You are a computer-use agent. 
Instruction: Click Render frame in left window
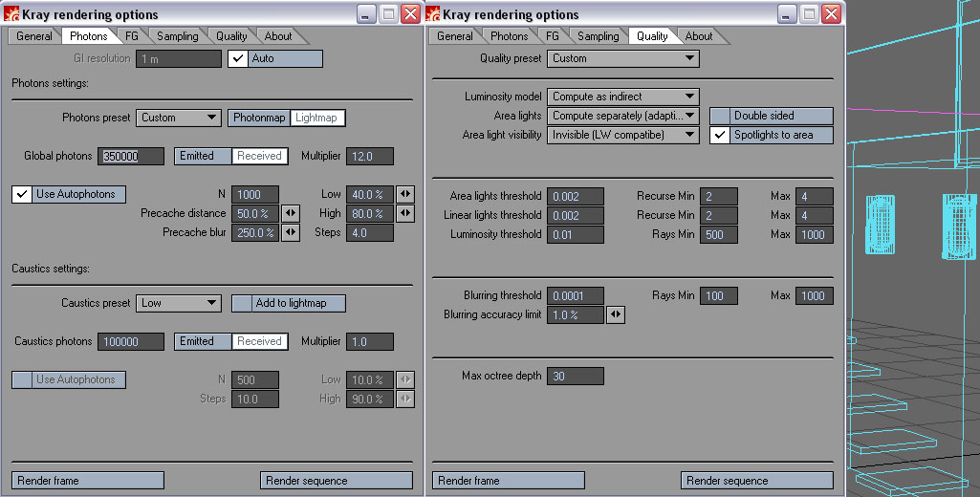[x=88, y=481]
